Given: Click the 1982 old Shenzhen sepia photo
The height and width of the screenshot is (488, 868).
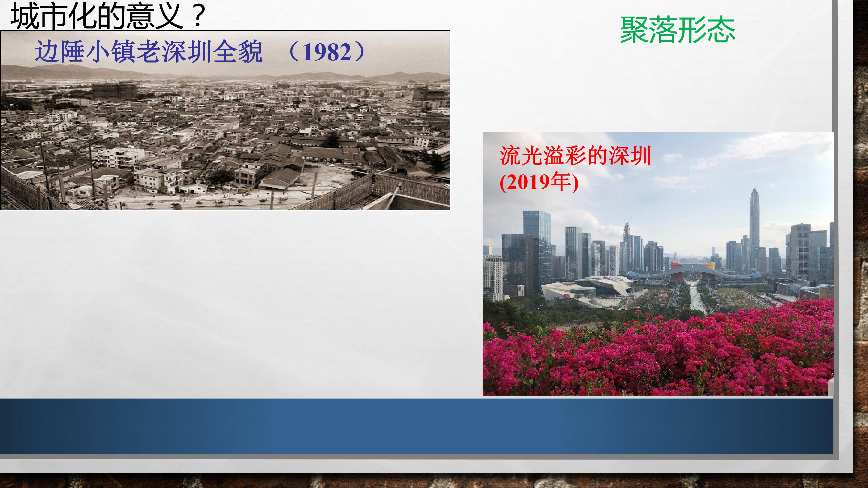Looking at the screenshot, I should click(225, 120).
